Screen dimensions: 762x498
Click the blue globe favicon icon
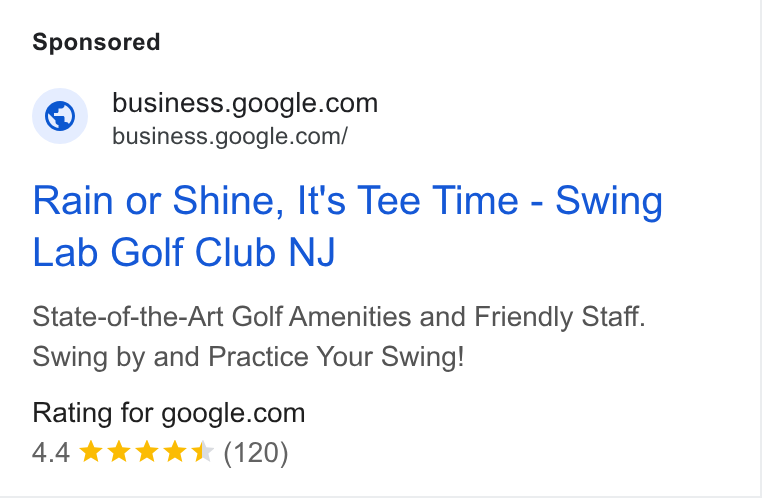click(x=60, y=116)
